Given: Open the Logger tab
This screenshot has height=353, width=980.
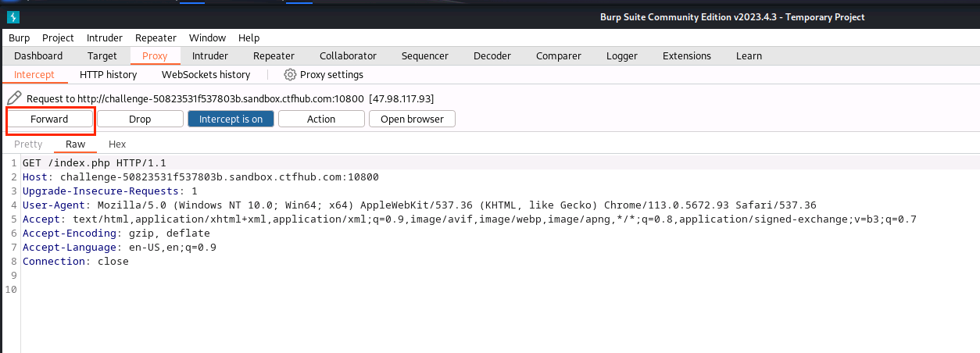Looking at the screenshot, I should pyautogui.click(x=622, y=55).
